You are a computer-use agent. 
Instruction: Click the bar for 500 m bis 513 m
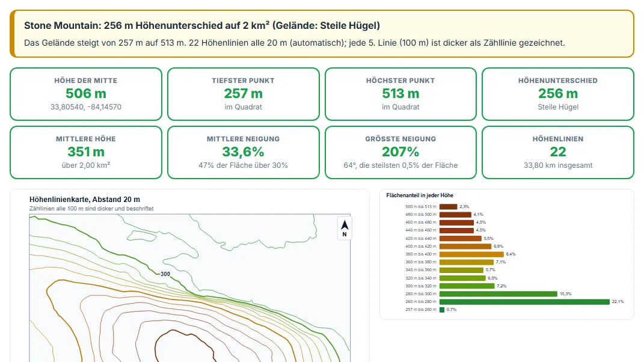(x=448, y=207)
